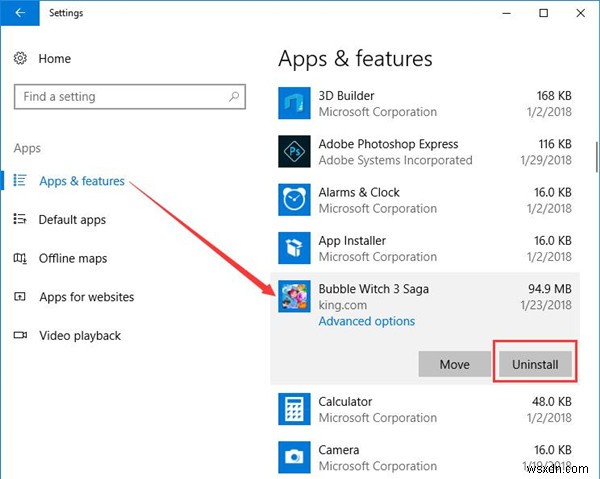Screen dimensions: 600x479
Task: Click the Bubble Witch 3 Saga icon
Action: point(294,297)
